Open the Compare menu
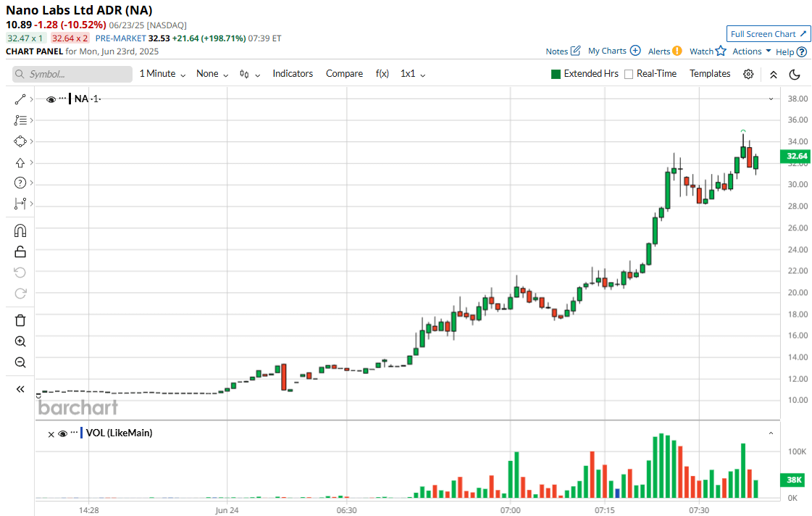The width and height of the screenshot is (812, 516). coord(344,74)
